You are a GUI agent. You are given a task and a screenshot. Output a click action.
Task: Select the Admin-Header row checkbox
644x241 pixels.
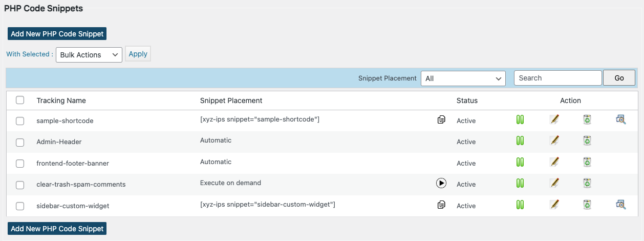pyautogui.click(x=20, y=142)
